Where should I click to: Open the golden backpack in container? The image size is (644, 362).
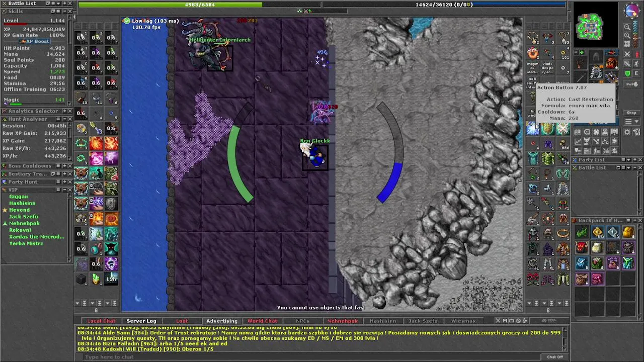pos(628,232)
